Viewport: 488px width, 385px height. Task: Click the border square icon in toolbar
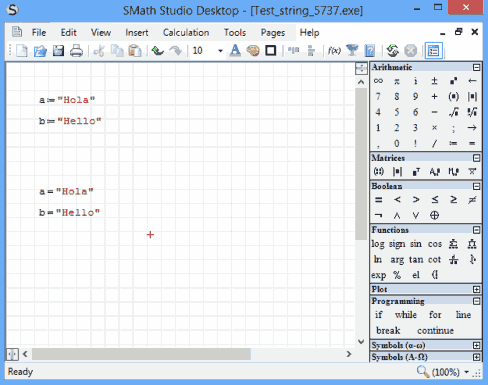click(x=271, y=51)
